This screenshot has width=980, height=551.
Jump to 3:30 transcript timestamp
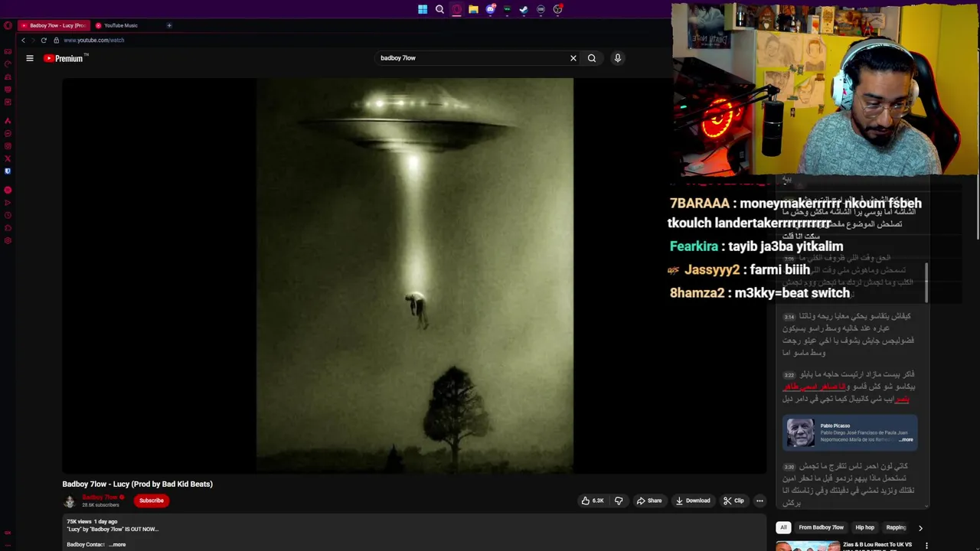(789, 467)
